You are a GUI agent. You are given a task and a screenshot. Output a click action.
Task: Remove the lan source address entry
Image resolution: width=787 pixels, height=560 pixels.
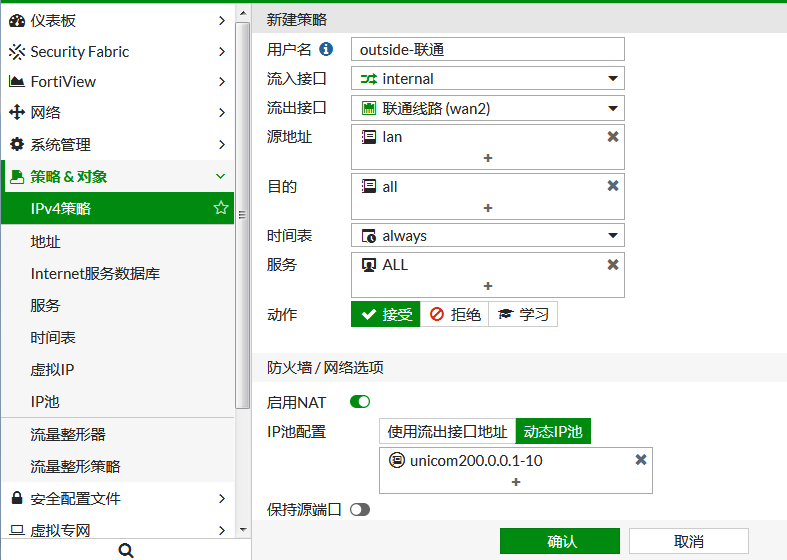click(613, 136)
